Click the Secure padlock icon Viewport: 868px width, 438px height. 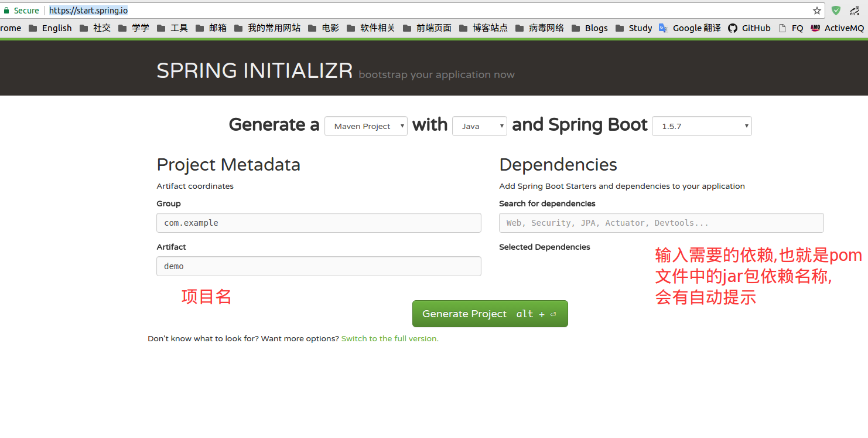pyautogui.click(x=6, y=11)
